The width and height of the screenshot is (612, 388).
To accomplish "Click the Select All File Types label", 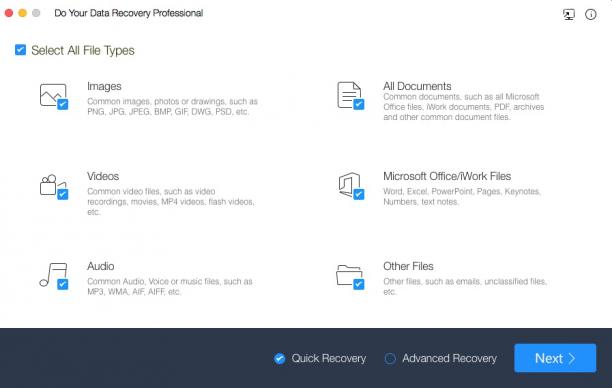I will [83, 50].
